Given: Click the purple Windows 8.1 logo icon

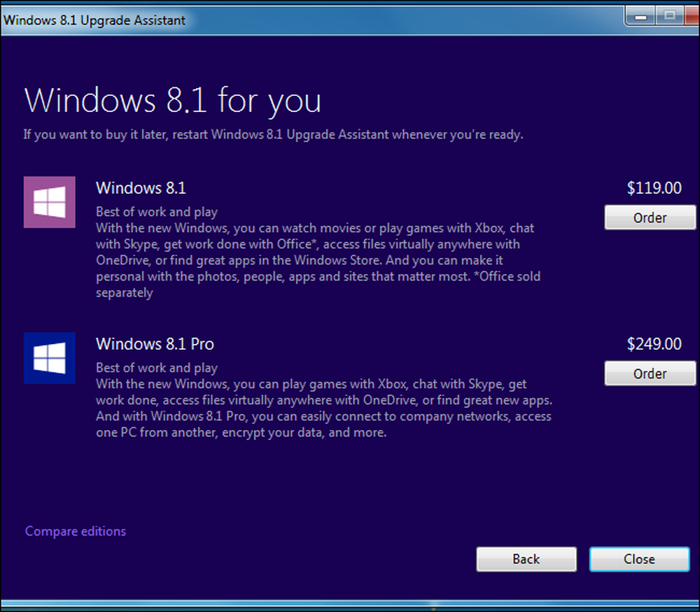Looking at the screenshot, I should [x=50, y=202].
